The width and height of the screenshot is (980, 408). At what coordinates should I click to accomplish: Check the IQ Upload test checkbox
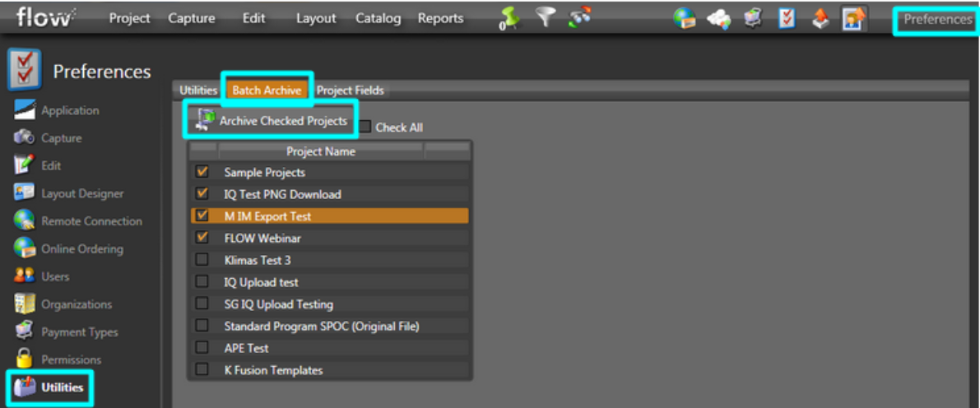point(202,281)
